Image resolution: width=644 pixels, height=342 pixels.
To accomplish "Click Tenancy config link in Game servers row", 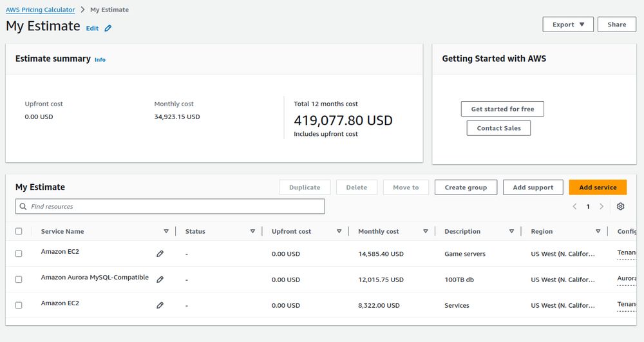I will point(627,252).
